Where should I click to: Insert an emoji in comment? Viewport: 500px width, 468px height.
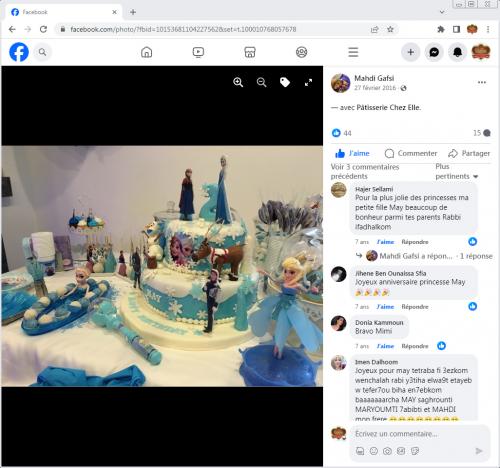click(x=374, y=451)
